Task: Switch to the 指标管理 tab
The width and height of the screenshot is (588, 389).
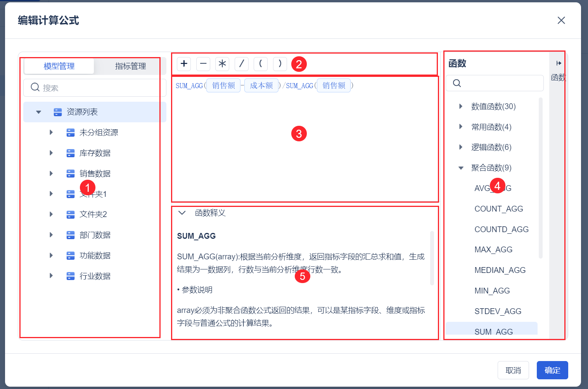Action: tap(130, 66)
